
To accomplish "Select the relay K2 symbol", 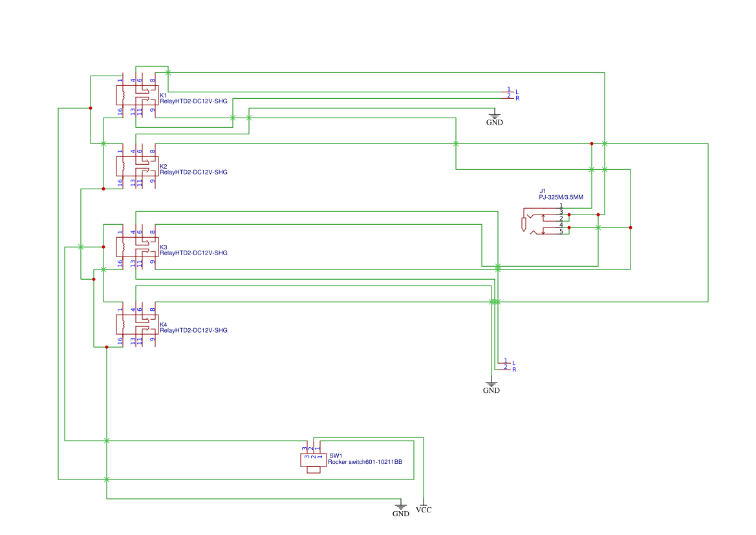I will click(x=136, y=167).
